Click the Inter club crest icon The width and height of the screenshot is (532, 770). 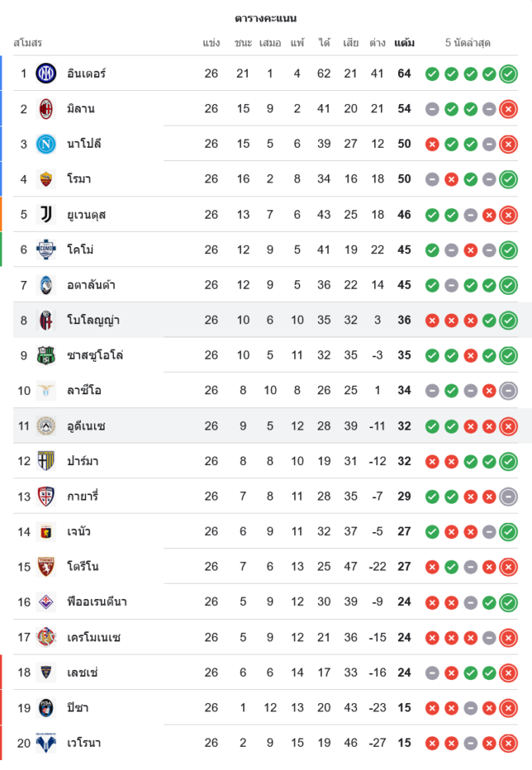point(47,73)
